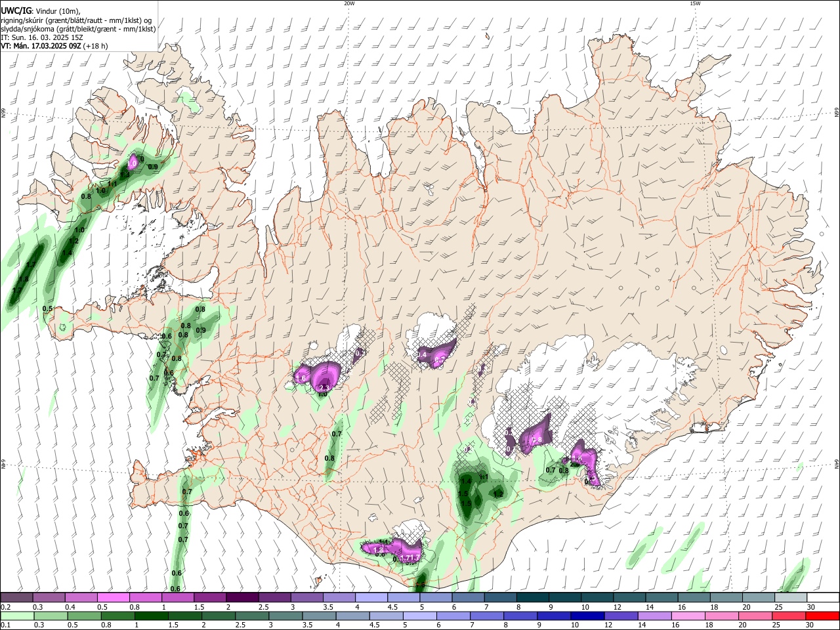Screen dimensions: 840x630
Task: Click the lower pink swatch between 18 and 20
Action: coord(721,616)
